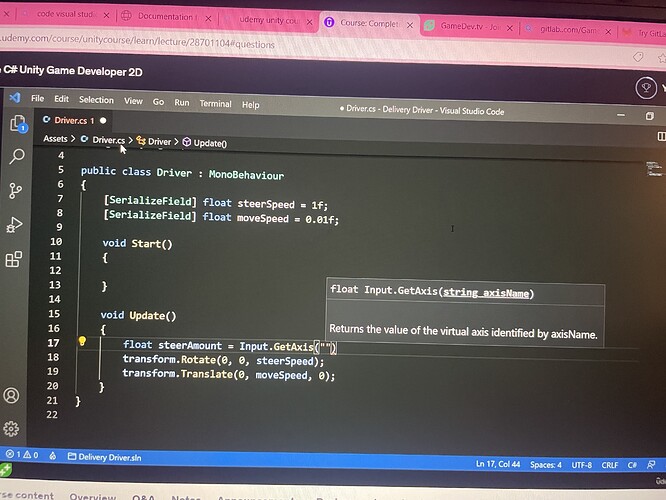The height and width of the screenshot is (500, 666).
Task: Open the File menu
Action: click(37, 98)
